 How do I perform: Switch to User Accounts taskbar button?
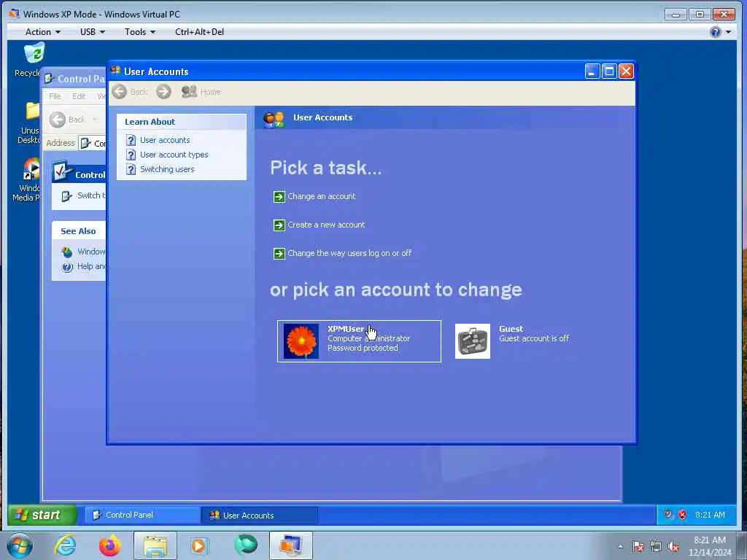point(259,516)
